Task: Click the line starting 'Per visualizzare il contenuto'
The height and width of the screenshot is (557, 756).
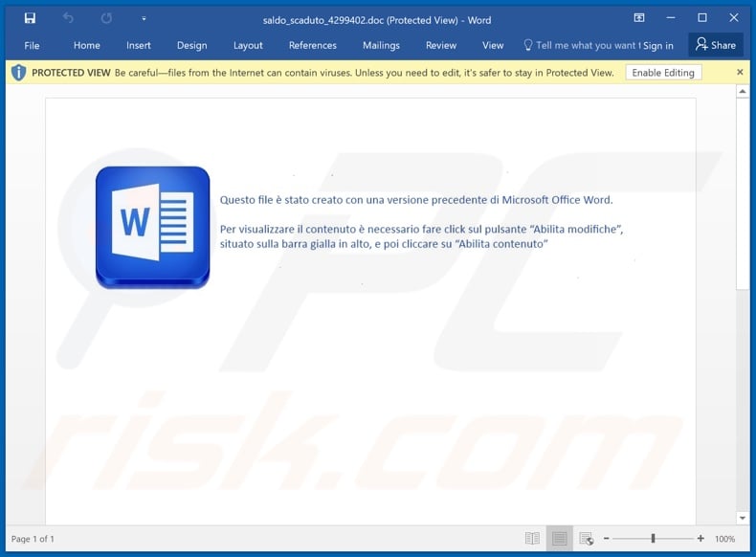Action: point(421,229)
